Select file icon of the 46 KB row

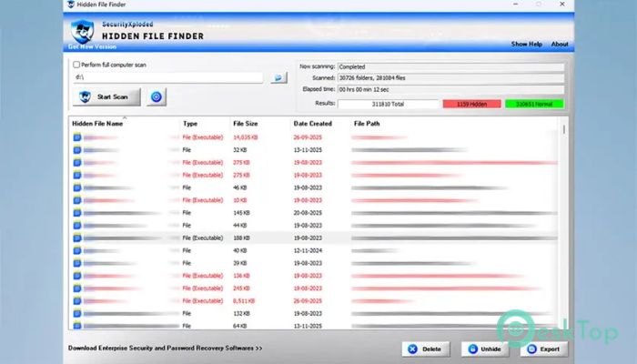point(77,187)
